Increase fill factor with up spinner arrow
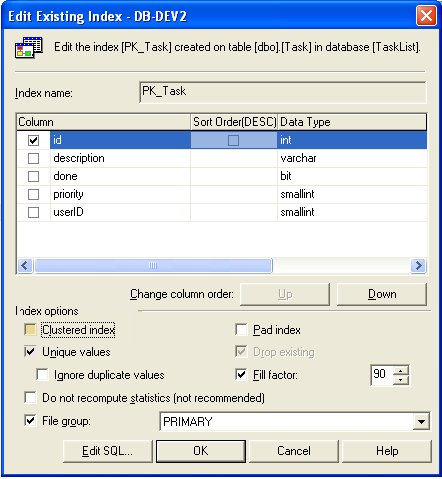Viewport: 442px width, 479px height. [x=401, y=371]
